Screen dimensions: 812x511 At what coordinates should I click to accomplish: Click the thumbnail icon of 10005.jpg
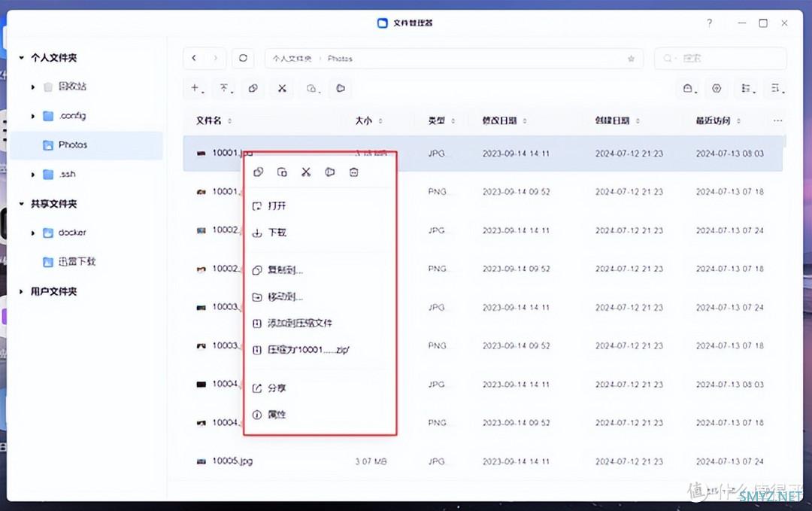tap(201, 461)
